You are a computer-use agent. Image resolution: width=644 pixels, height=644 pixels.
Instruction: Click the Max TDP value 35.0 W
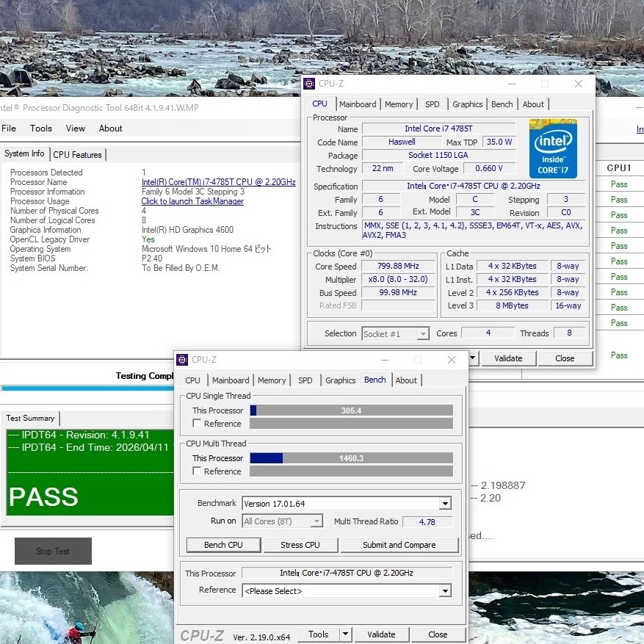point(499,142)
